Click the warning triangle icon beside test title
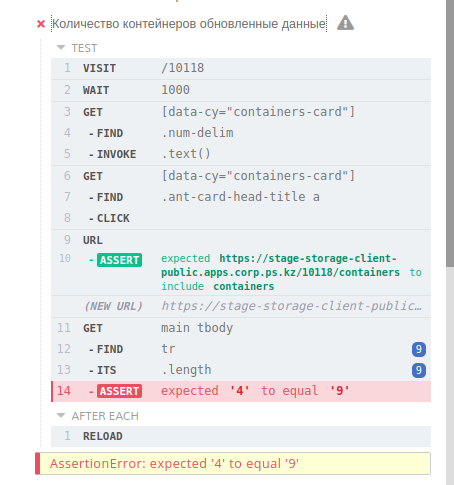Screen dimensions: 454x485 tap(345, 23)
